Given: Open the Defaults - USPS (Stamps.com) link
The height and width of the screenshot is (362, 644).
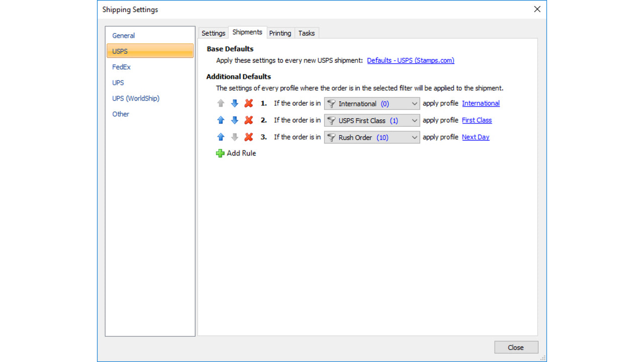Looking at the screenshot, I should (410, 60).
